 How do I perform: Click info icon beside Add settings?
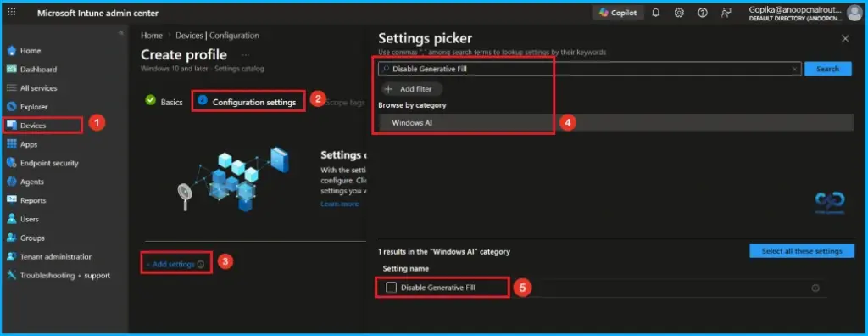pos(201,265)
